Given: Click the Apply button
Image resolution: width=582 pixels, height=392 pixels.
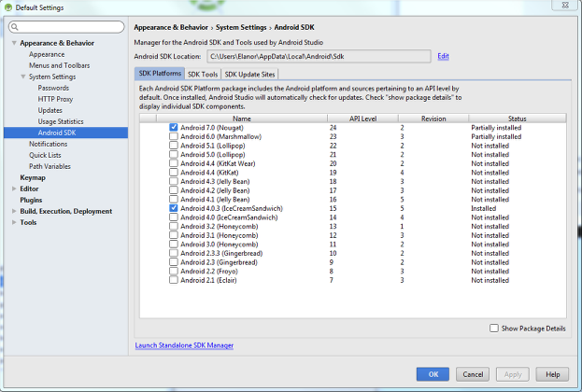Looking at the screenshot, I should (x=513, y=374).
